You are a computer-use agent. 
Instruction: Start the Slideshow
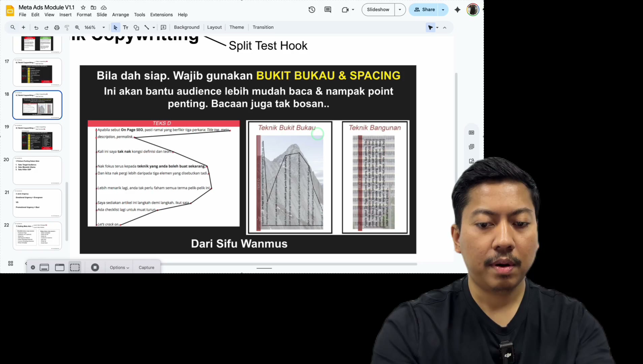point(378,10)
